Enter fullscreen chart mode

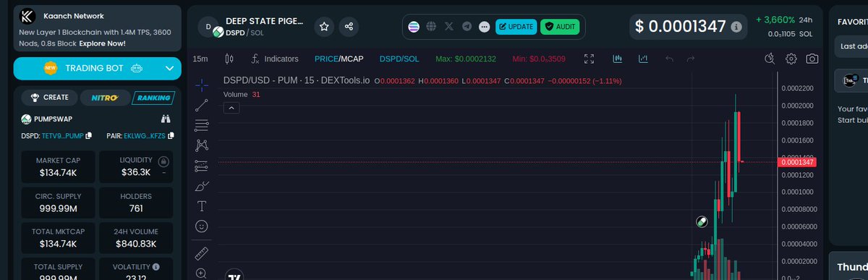590,59
